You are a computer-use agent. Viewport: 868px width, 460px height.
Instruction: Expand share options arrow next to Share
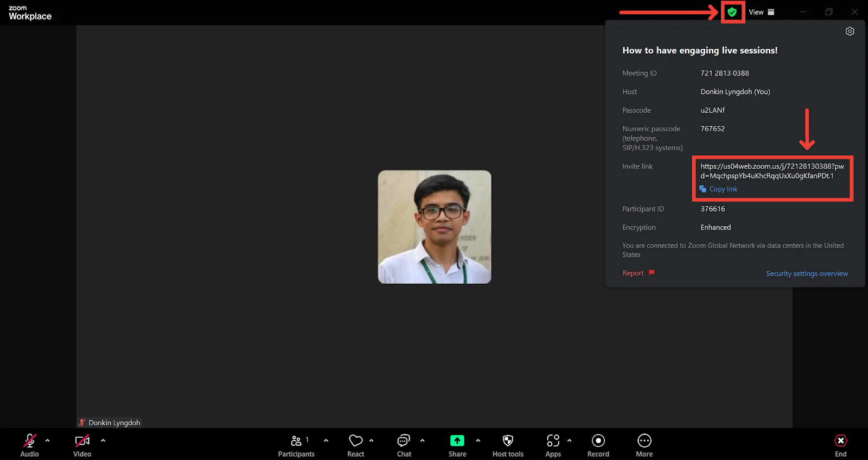coord(478,440)
